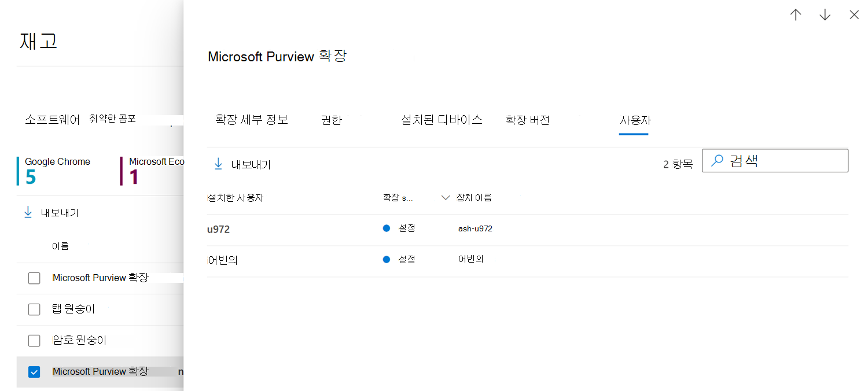Close the Microsoft Purview 확장 panel

click(x=854, y=15)
